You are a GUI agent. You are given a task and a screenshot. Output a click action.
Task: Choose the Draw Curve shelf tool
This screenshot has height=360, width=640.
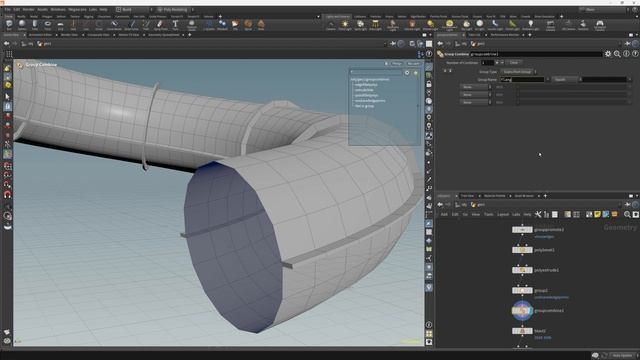[131, 25]
